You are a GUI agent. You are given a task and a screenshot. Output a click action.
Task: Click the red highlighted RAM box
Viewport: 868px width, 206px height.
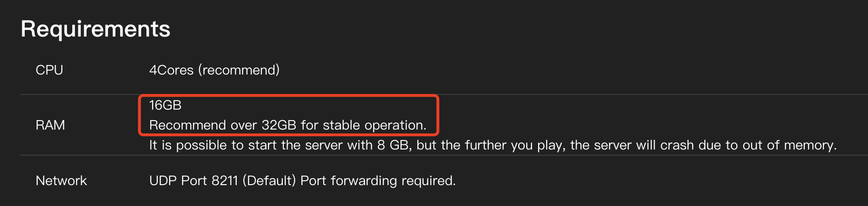[289, 115]
